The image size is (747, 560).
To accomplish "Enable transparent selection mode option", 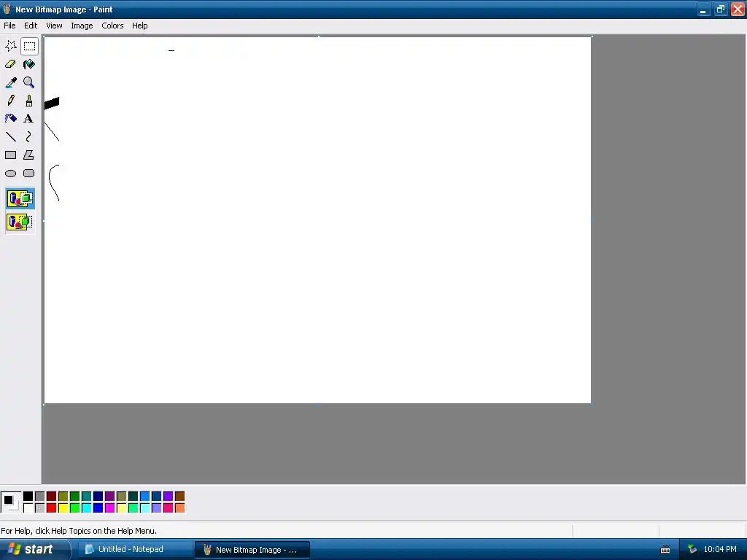I will [20, 222].
